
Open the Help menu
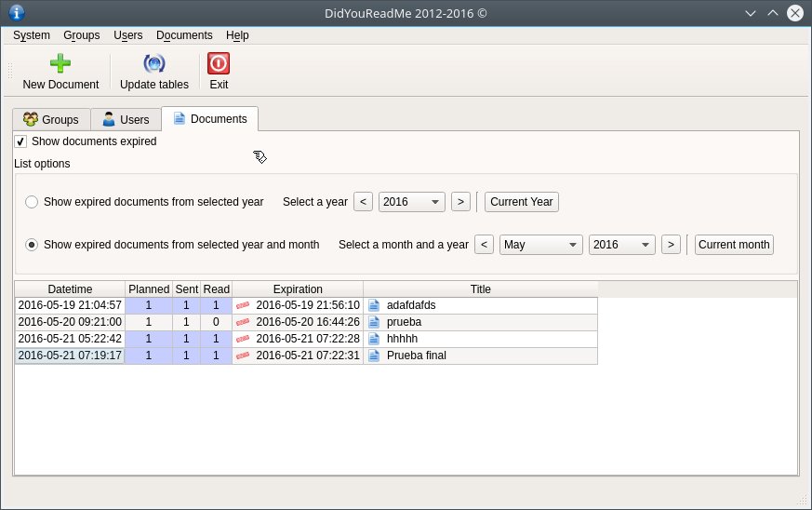237,35
